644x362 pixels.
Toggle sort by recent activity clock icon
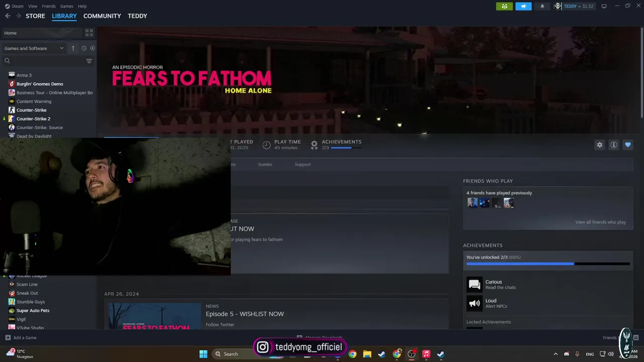click(84, 48)
